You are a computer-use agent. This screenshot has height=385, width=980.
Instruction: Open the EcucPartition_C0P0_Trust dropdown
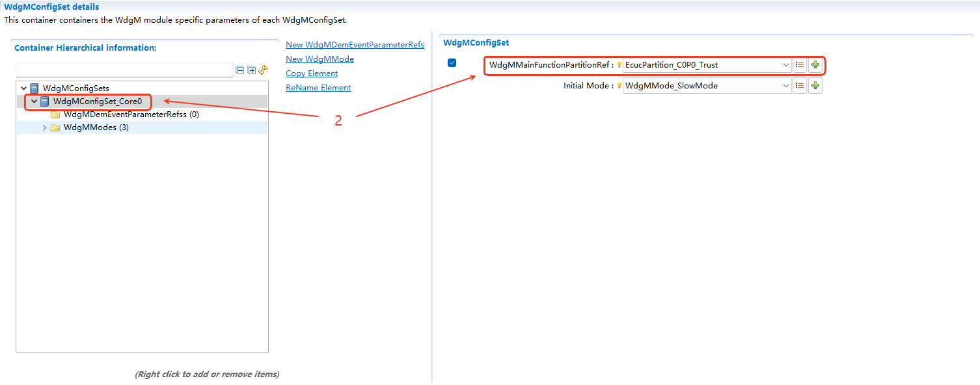(x=786, y=64)
